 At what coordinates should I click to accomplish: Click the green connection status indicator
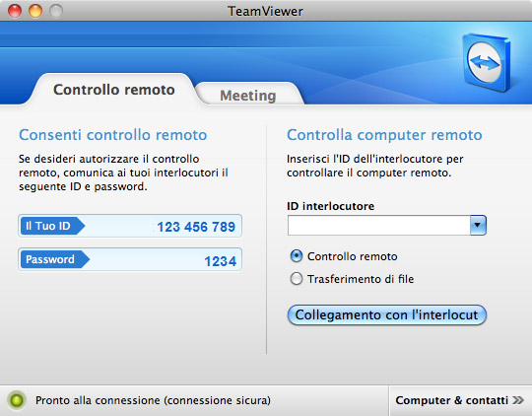point(17,400)
